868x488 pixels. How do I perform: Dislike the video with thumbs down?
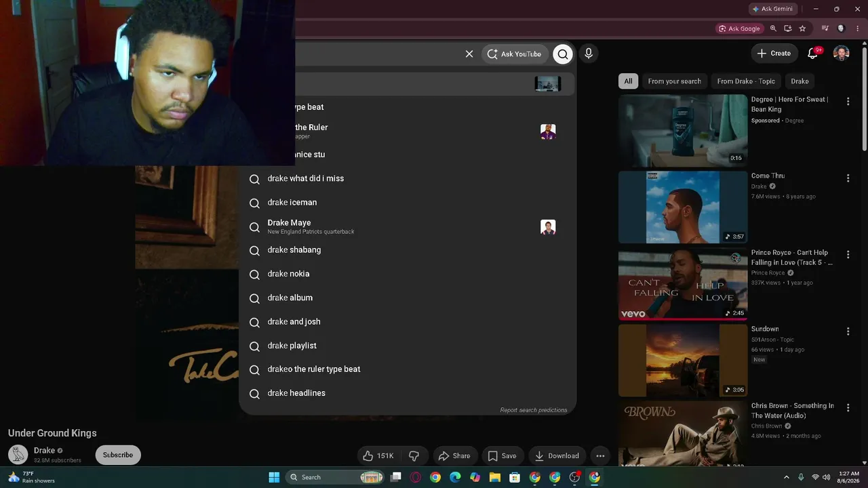pyautogui.click(x=414, y=456)
